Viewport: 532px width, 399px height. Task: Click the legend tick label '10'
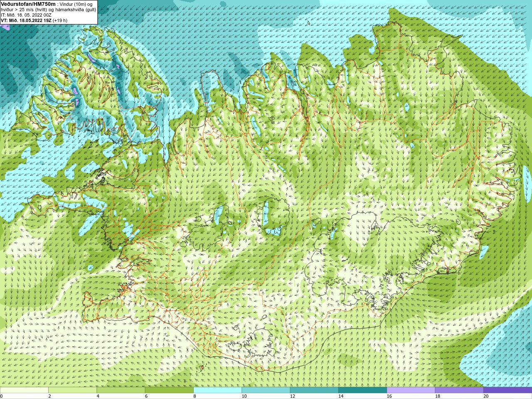tap(244, 396)
